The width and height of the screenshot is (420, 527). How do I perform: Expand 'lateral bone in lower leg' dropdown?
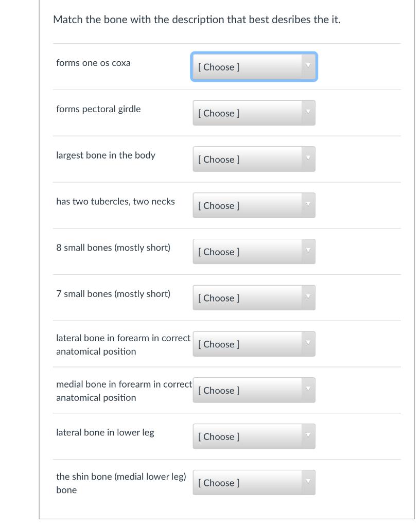click(x=254, y=436)
